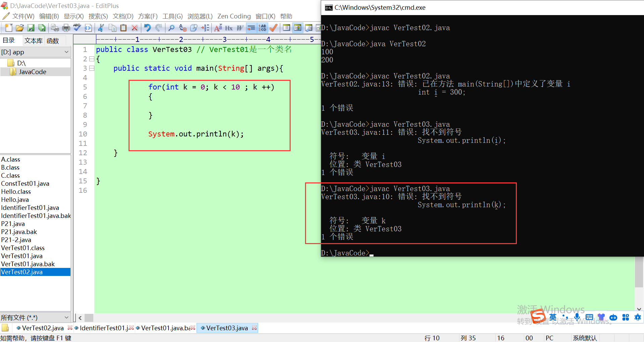Open the 编辑(B) menu
The image size is (644, 342).
(49, 16)
